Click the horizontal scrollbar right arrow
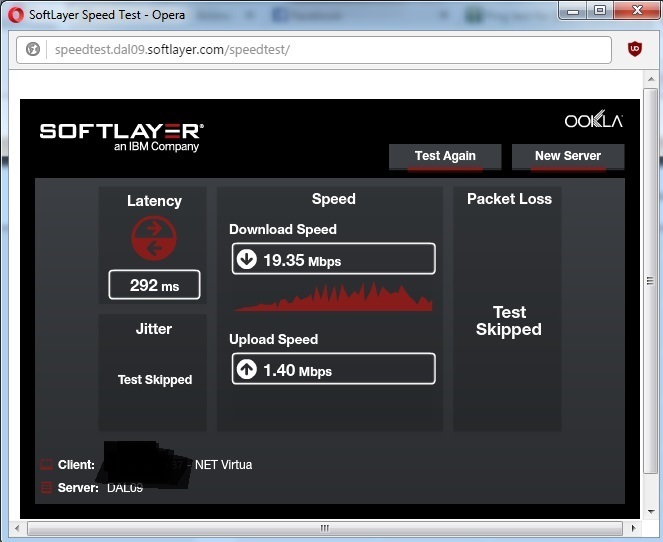663x542 pixels. tap(633, 528)
